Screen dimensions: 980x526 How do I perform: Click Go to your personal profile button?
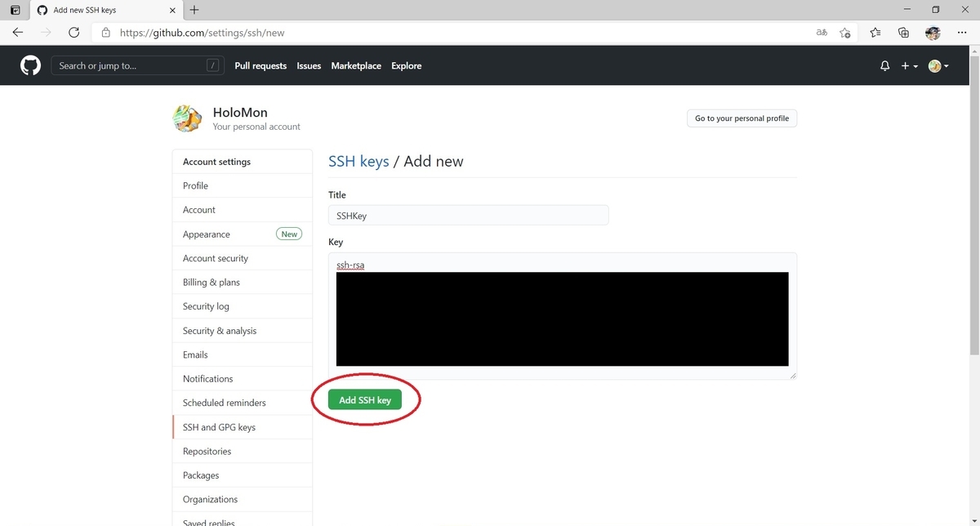742,118
